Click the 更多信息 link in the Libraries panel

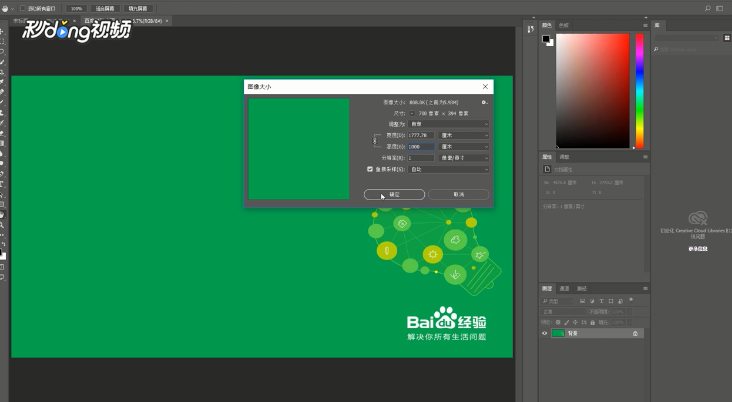(698, 249)
